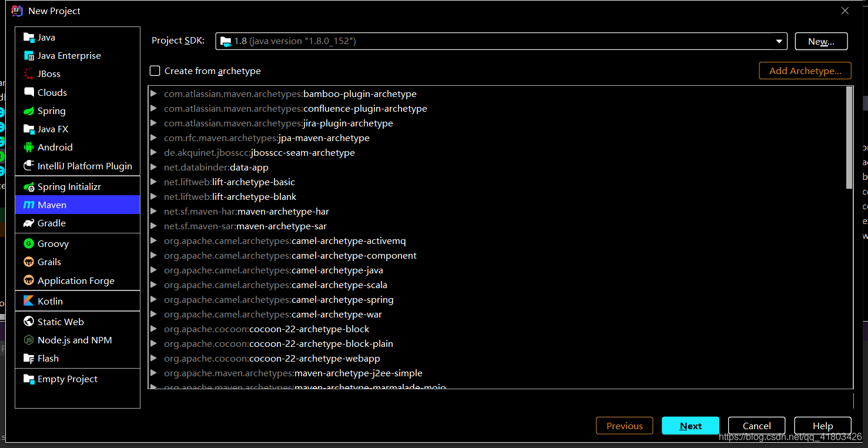Select camel-archetype-java row
868x448 pixels.
pyautogui.click(x=497, y=270)
